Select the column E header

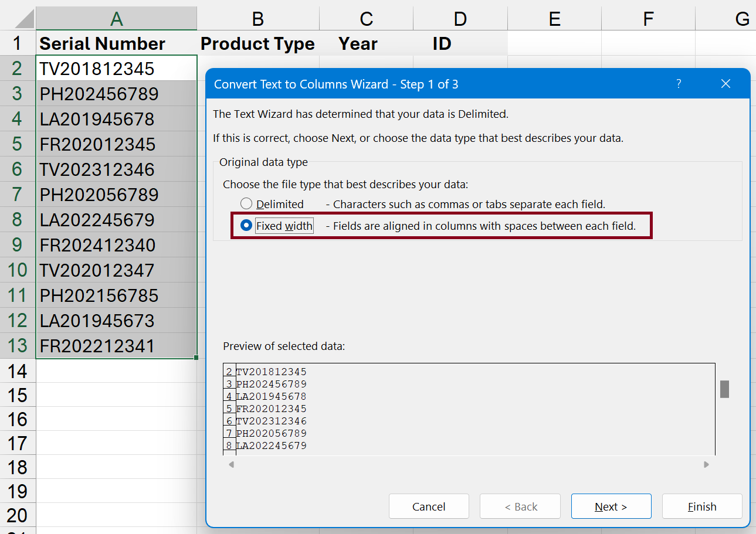tap(554, 18)
